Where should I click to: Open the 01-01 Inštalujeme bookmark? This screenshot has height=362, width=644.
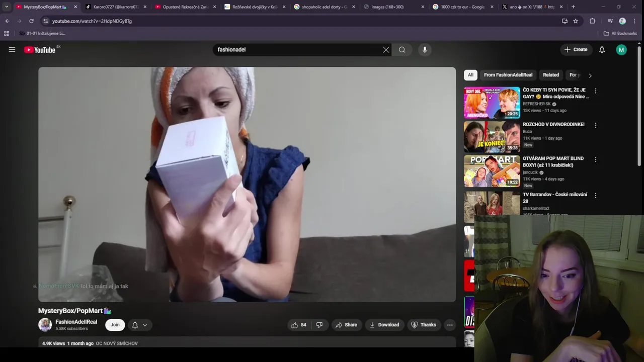42,33
